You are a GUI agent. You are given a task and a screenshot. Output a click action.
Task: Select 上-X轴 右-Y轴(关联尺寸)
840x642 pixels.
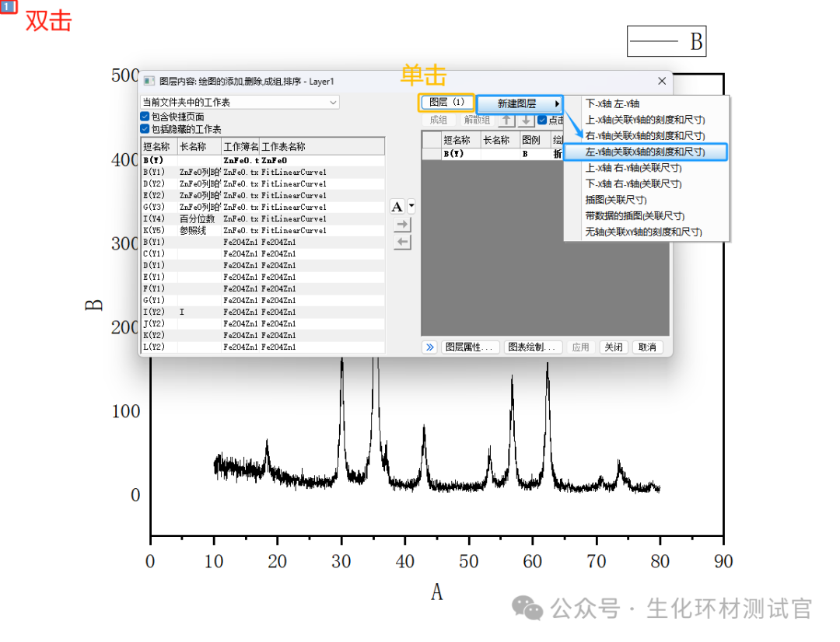[x=646, y=168]
